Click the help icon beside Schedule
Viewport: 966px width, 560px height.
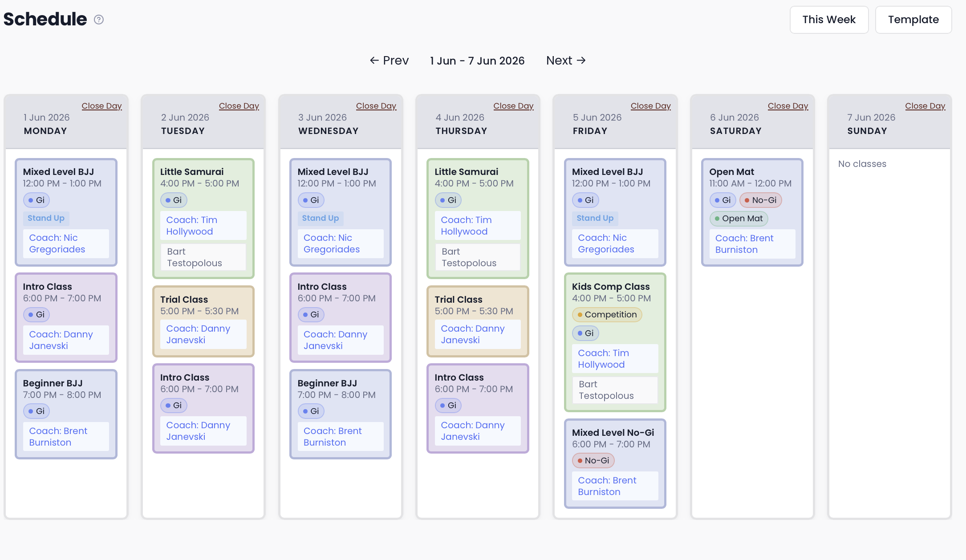pyautogui.click(x=99, y=20)
